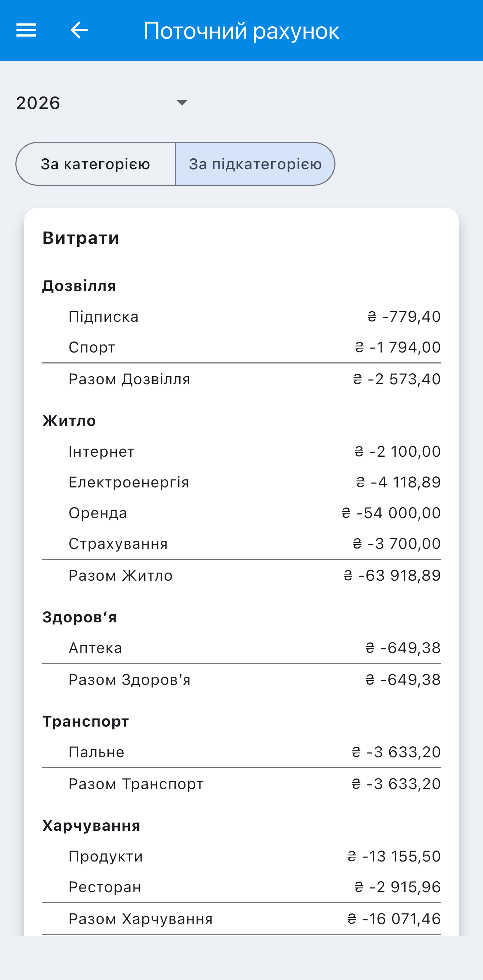The image size is (483, 980).
Task: Select the Пальне subcategory row
Action: point(241,752)
